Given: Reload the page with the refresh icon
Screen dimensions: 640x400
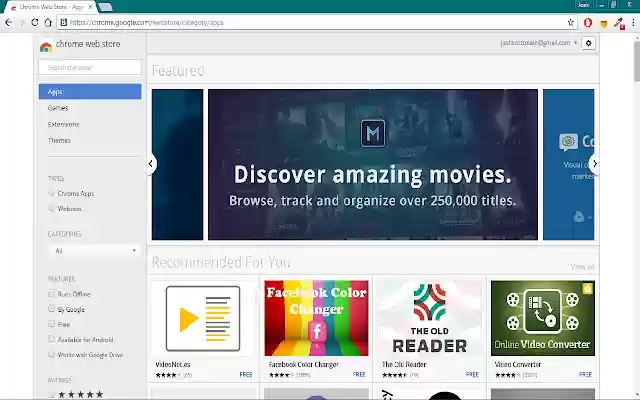Looking at the screenshot, I should tap(35, 22).
